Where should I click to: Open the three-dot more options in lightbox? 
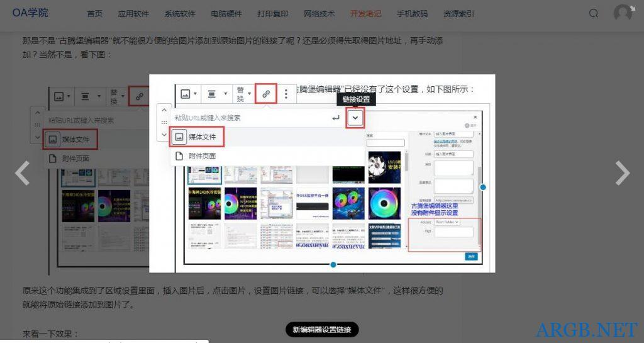point(286,94)
